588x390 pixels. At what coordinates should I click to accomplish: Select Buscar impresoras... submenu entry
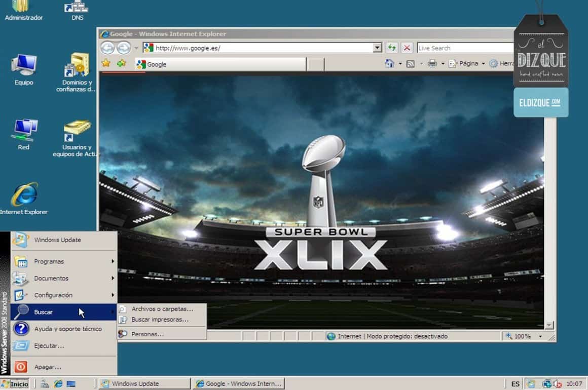[162, 320]
